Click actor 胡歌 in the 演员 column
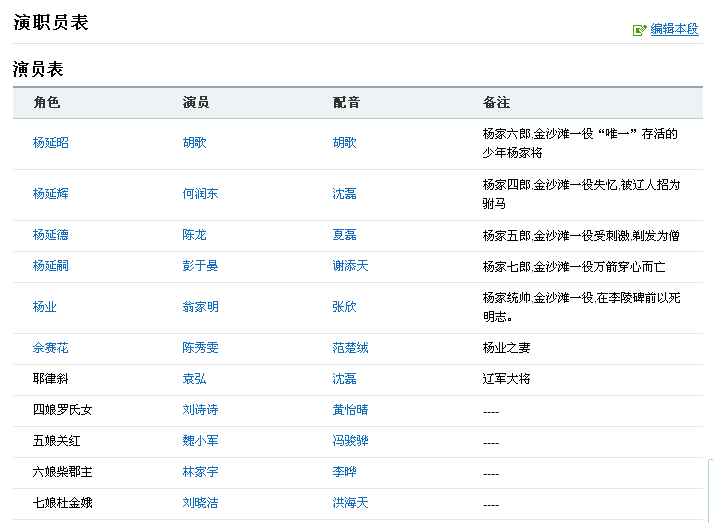Screen dimensions: 713x523 [x=195, y=143]
